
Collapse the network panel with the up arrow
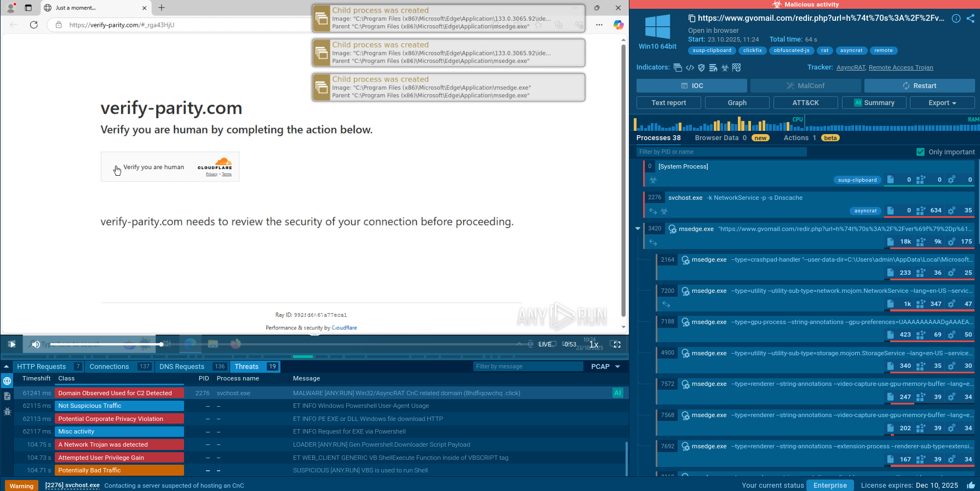[6, 367]
